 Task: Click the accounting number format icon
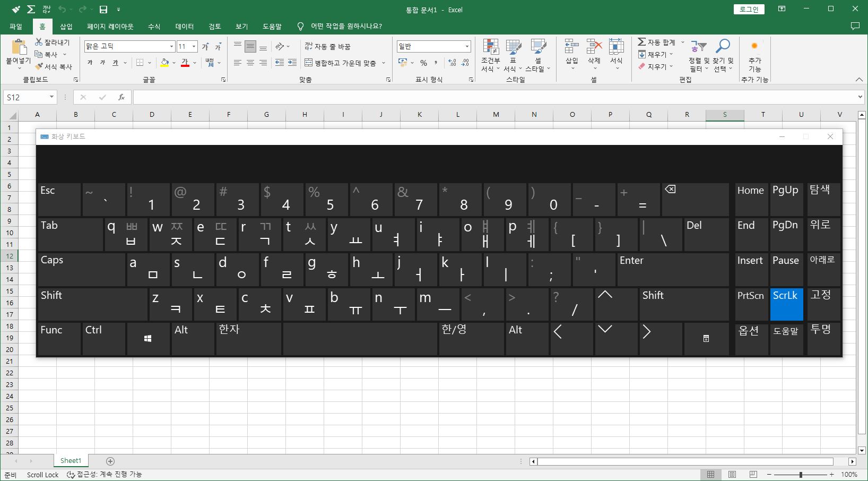point(403,63)
